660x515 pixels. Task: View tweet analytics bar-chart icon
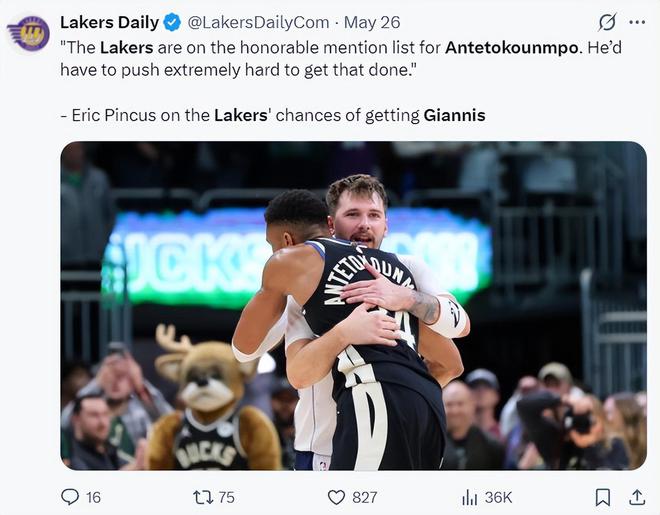pyautogui.click(x=469, y=497)
